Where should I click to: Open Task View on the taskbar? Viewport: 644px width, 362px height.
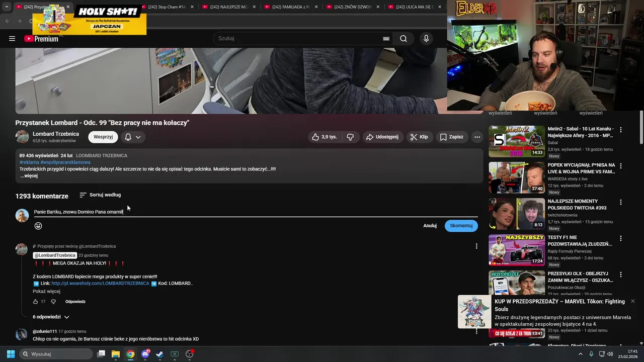tap(101, 354)
